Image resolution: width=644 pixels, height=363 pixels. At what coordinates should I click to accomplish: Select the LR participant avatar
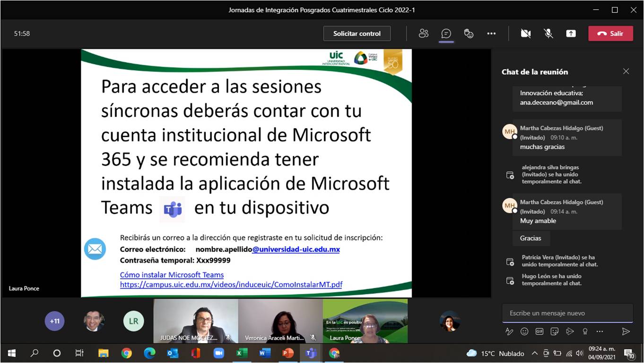133,321
